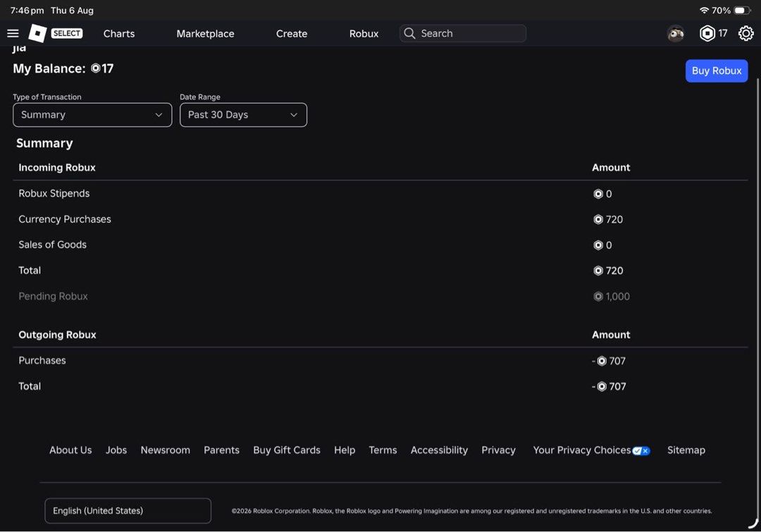
Task: Click the date Thu 6 Aug
Action: (73, 10)
